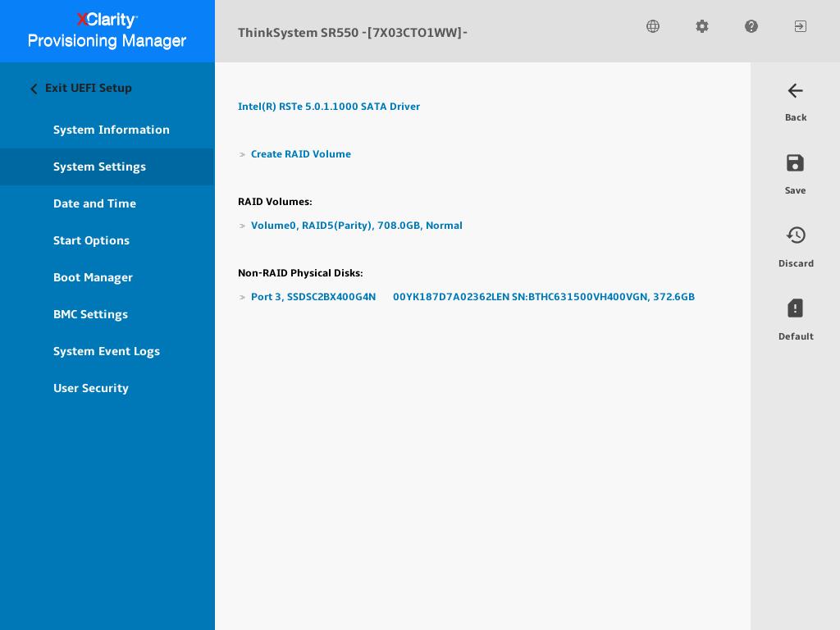The image size is (840, 630).
Task: Click the exit icon at top right
Action: 801,26
